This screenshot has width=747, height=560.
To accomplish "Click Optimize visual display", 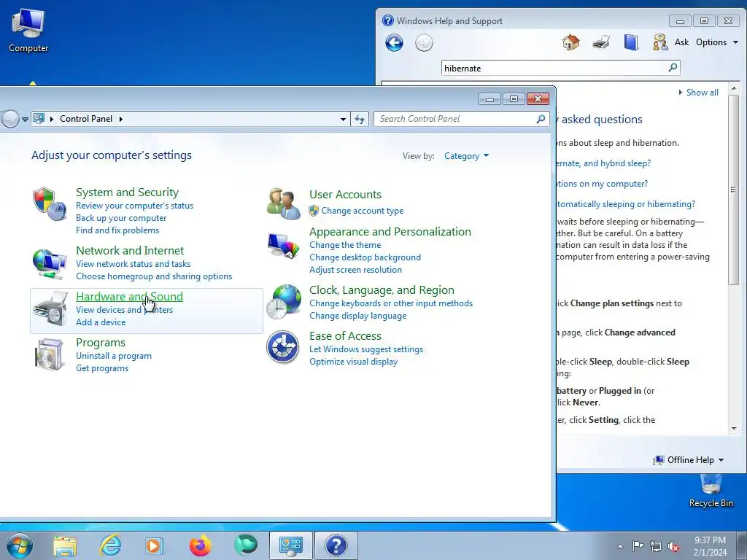I will point(353,362).
